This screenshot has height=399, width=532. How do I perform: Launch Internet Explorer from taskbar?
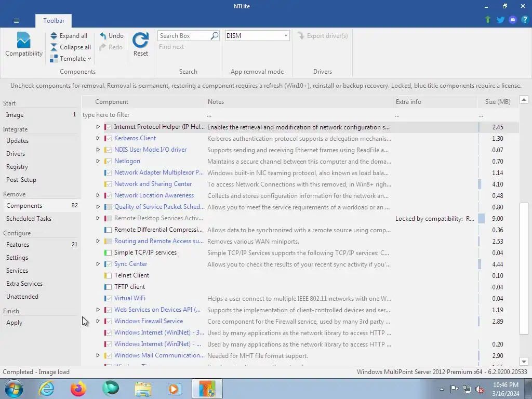pos(46,389)
